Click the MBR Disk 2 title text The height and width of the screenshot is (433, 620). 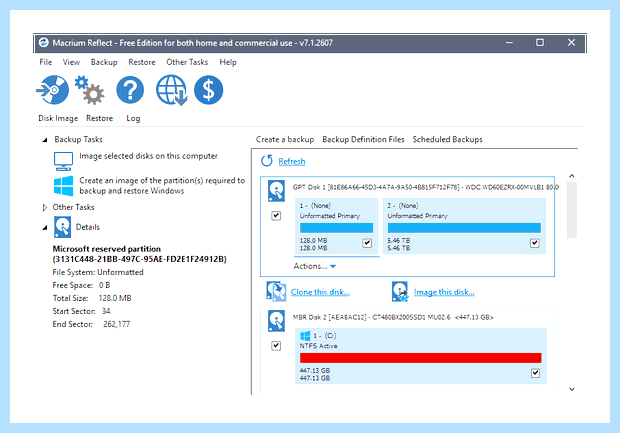(393, 317)
